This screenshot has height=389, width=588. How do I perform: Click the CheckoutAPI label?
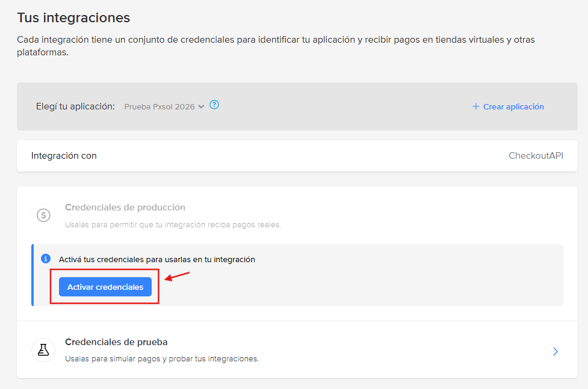click(536, 156)
